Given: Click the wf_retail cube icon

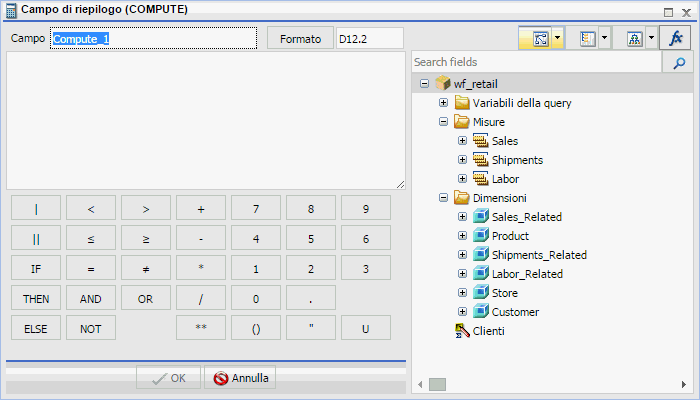Looking at the screenshot, I should pyautogui.click(x=442, y=83).
